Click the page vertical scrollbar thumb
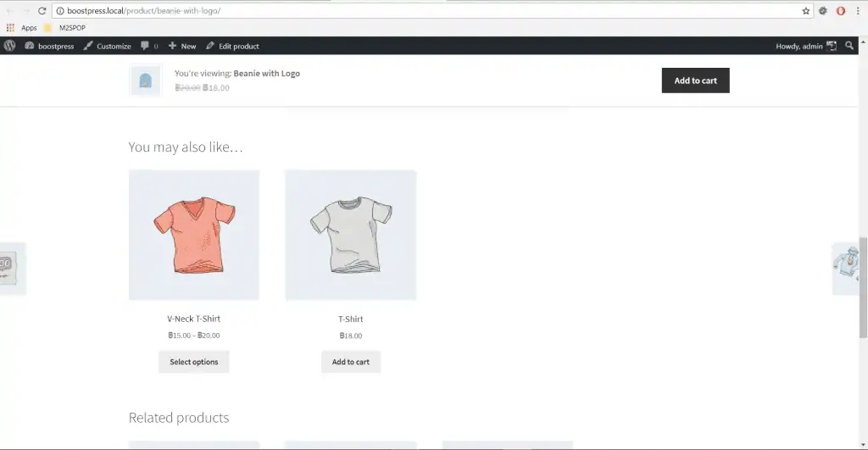The image size is (868, 450). [863, 286]
